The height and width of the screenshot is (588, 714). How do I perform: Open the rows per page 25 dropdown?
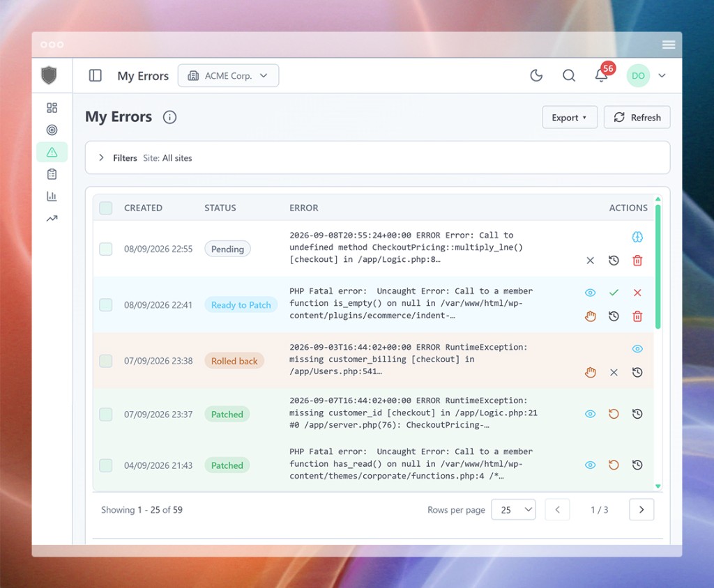(x=513, y=510)
